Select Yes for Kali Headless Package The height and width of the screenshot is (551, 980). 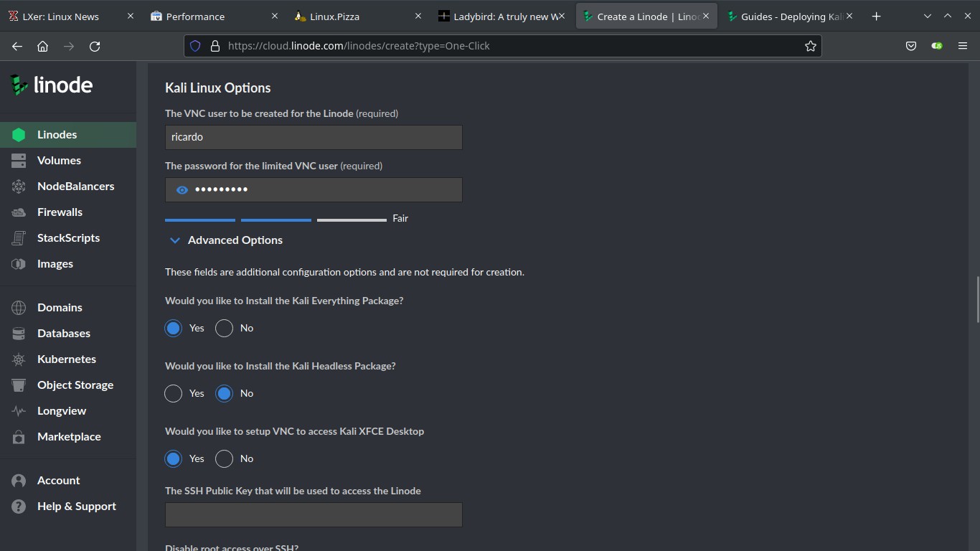[x=174, y=394]
